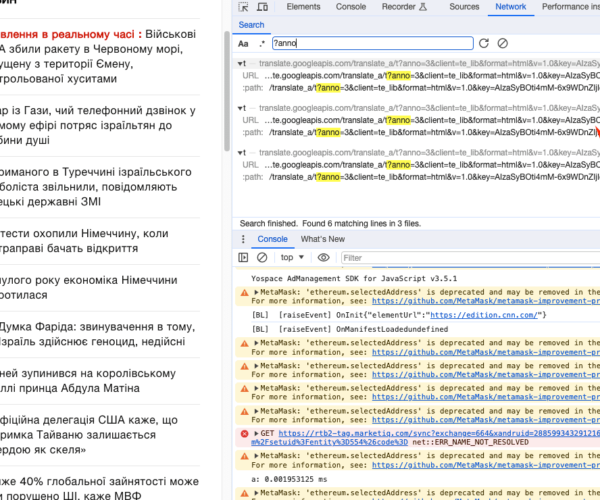Toggle the Aa match case option
The image size is (600, 500).
(x=243, y=44)
